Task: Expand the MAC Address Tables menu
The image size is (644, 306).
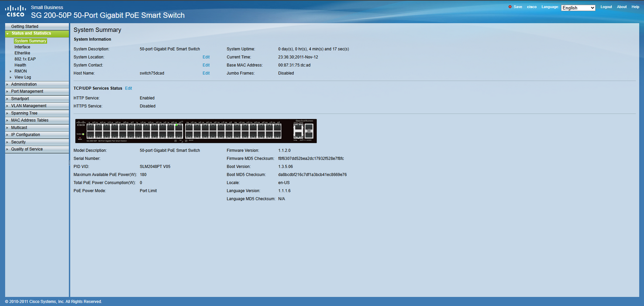Action: 37,120
